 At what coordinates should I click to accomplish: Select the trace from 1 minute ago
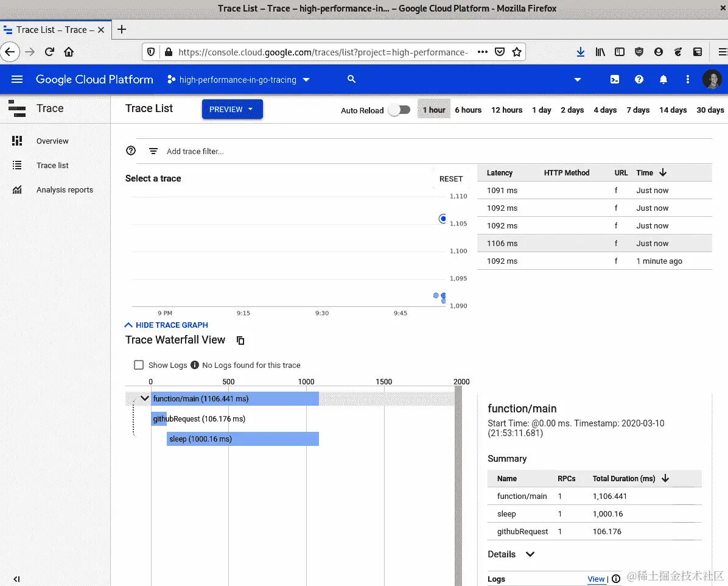pyautogui.click(x=594, y=261)
